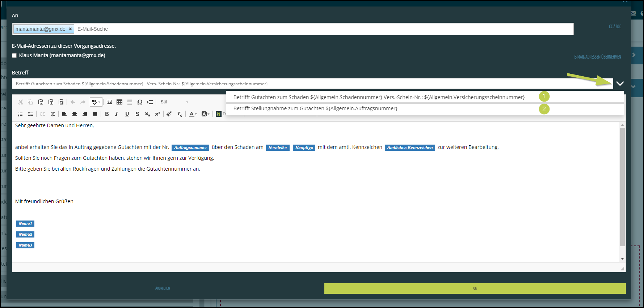Click the strikethrough icon
This screenshot has width=644, height=308.
137,114
